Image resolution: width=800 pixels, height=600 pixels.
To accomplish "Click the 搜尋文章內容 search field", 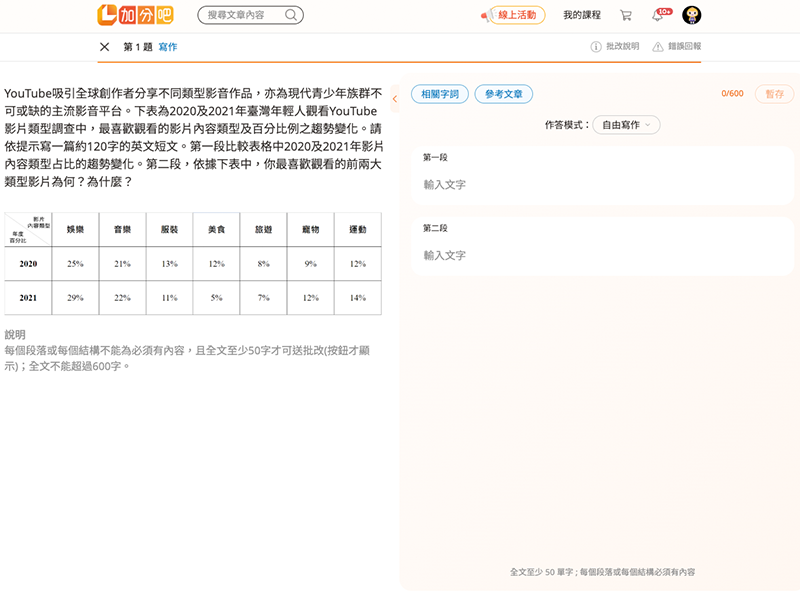I will coord(243,15).
